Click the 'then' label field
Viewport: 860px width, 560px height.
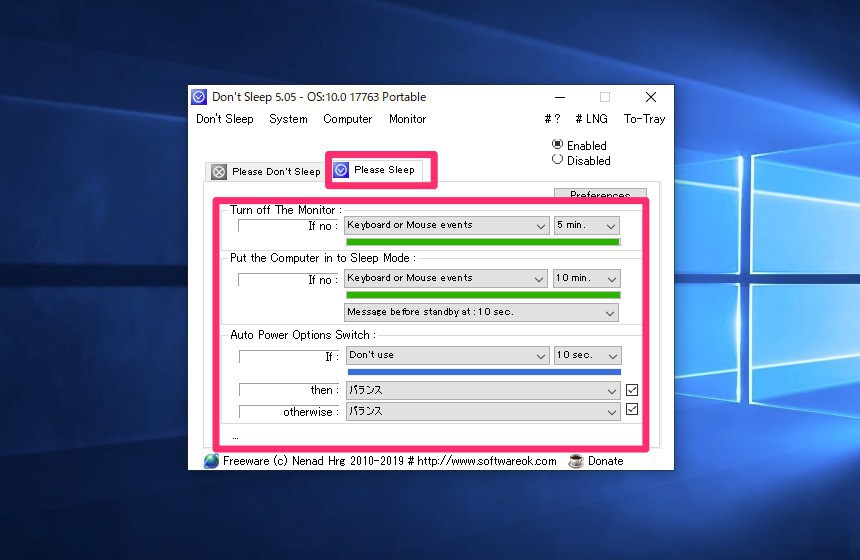290,390
